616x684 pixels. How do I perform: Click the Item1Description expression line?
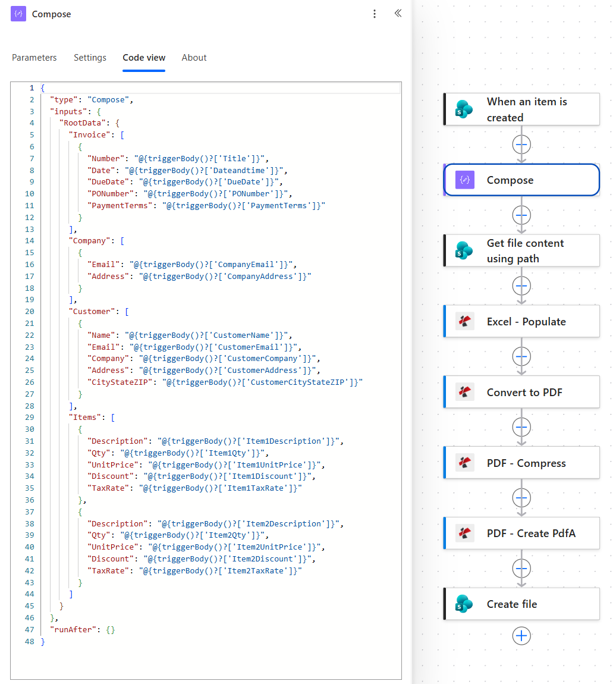(x=215, y=441)
